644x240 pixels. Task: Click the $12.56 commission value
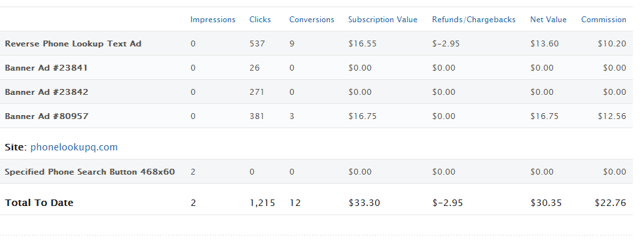(612, 116)
